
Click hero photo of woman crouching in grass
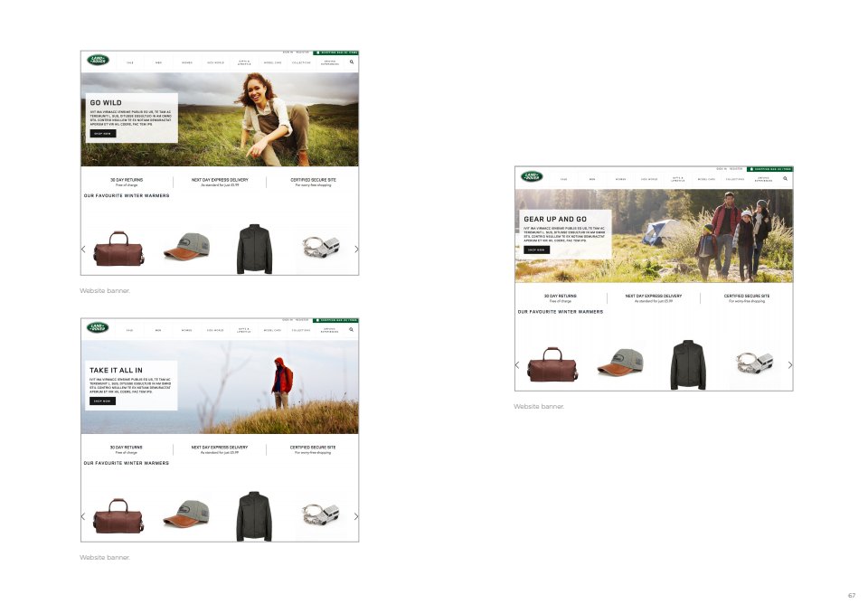220,119
